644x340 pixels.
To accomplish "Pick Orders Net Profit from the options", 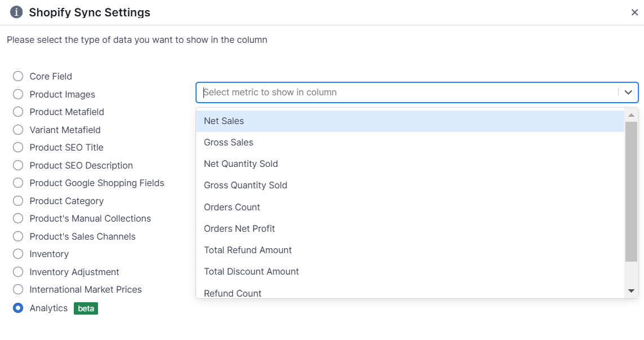I will [x=239, y=228].
